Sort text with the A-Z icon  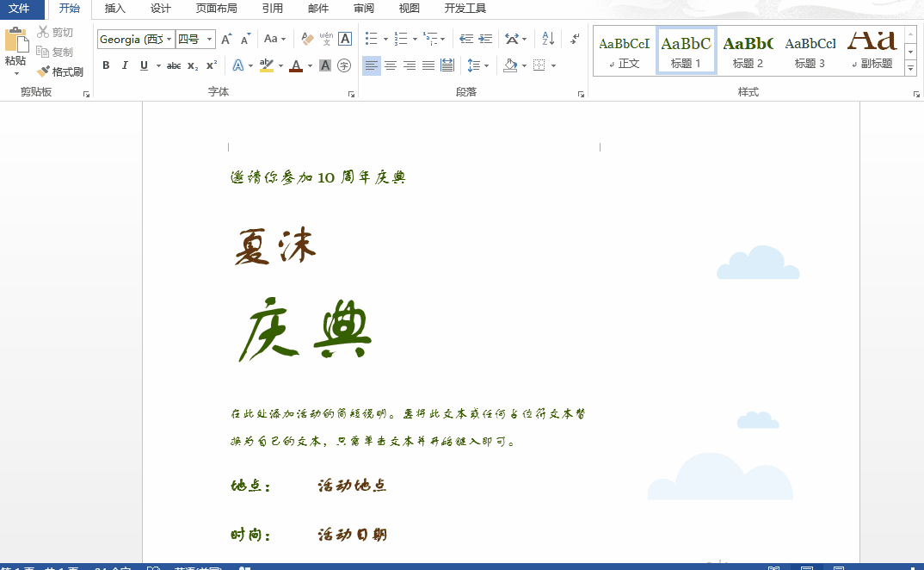[x=548, y=39]
